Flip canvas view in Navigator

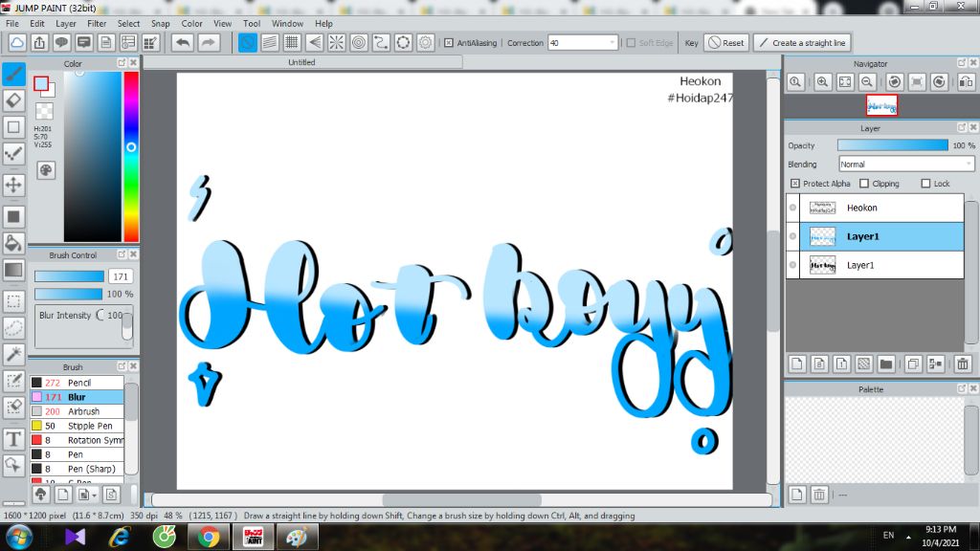point(966,82)
